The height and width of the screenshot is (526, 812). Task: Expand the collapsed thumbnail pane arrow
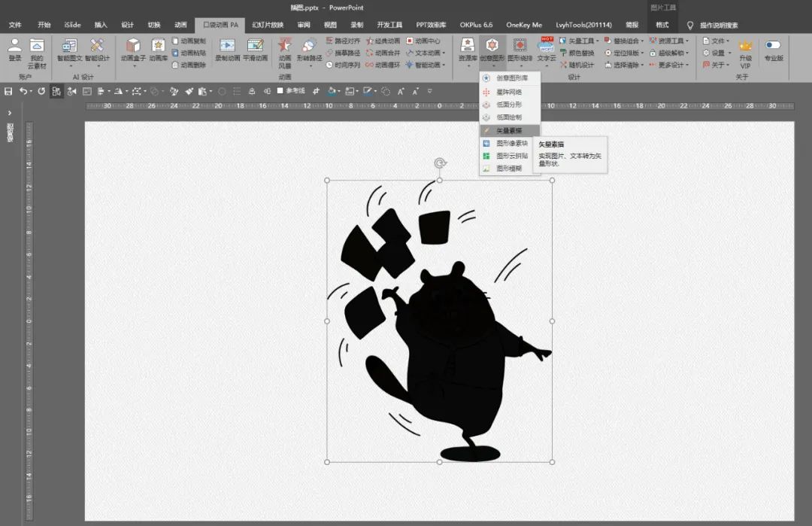tap(9, 112)
